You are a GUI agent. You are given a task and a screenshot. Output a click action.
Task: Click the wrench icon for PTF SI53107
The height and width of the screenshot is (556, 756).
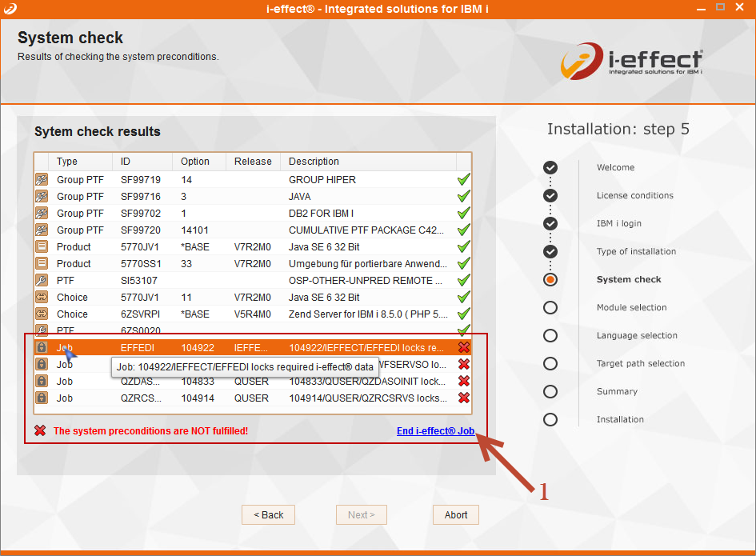(x=42, y=281)
